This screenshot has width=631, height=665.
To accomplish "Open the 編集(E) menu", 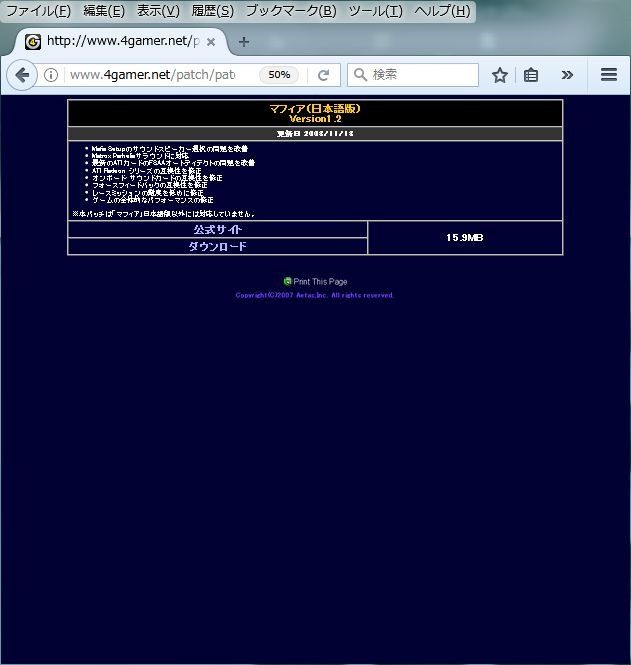I will 104,11.
